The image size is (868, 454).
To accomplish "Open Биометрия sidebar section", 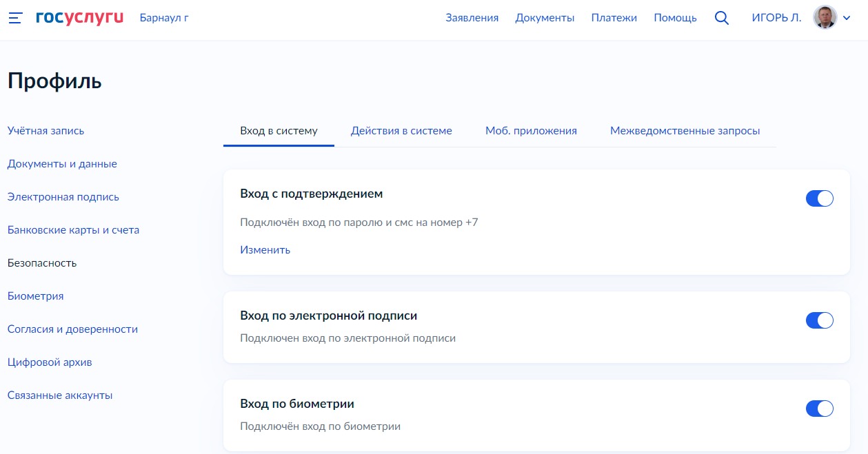I will coord(36,296).
